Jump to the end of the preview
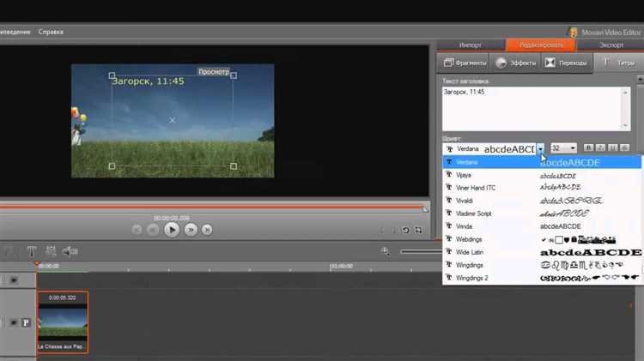Screen dimensions: 644x361 [x=207, y=230]
